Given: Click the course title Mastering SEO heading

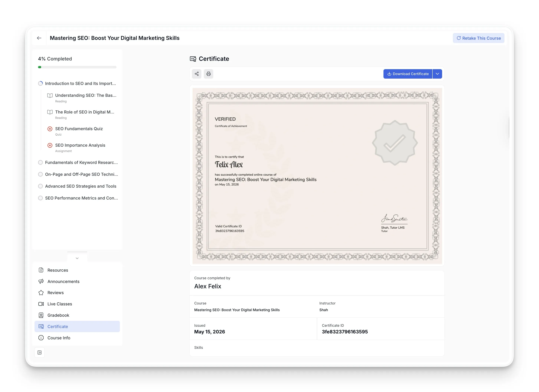Looking at the screenshot, I should coord(115,38).
